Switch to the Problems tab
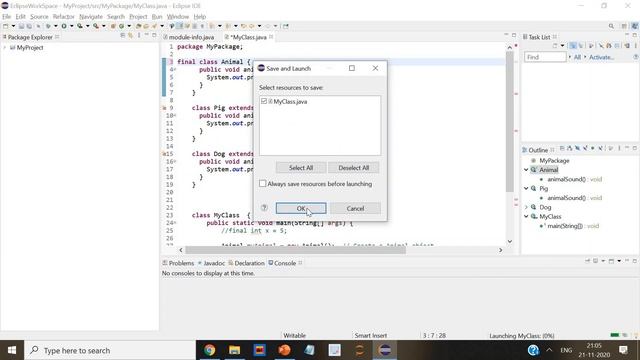The height and width of the screenshot is (360, 640). [x=178, y=263]
